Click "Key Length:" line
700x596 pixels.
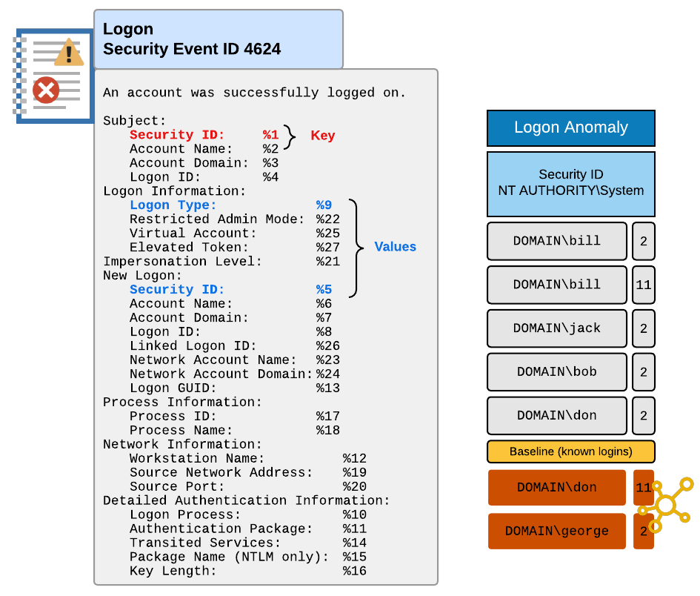point(248,571)
